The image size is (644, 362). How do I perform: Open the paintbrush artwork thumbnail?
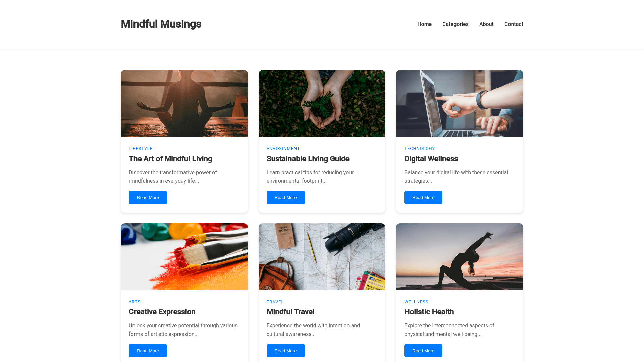click(184, 257)
